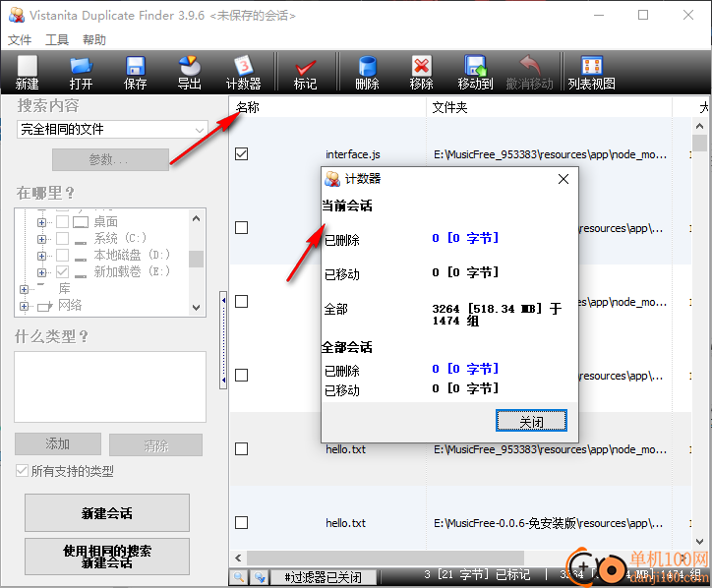Viewport: 712px width, 588px height.
Task: Click the 关闭 button in counter dialog
Action: click(531, 421)
